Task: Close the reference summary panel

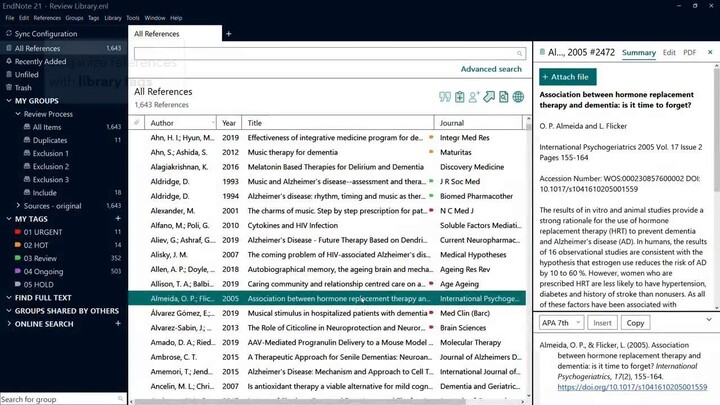Action: tap(710, 52)
